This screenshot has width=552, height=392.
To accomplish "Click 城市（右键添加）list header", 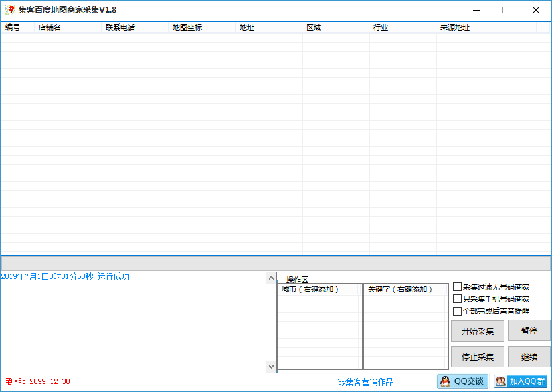I will tap(318, 289).
